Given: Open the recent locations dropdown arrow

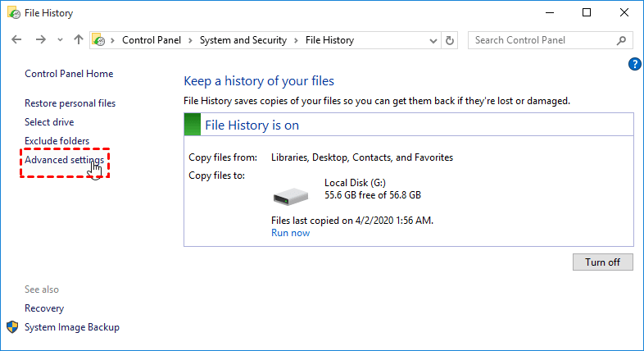Looking at the screenshot, I should [x=60, y=40].
